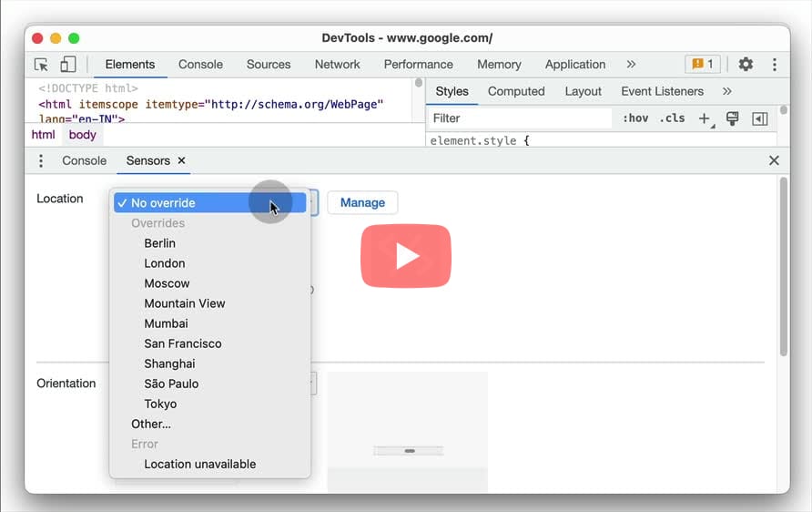Click the device orientation preview box
Screen dimensions: 812x512
pyautogui.click(x=408, y=432)
